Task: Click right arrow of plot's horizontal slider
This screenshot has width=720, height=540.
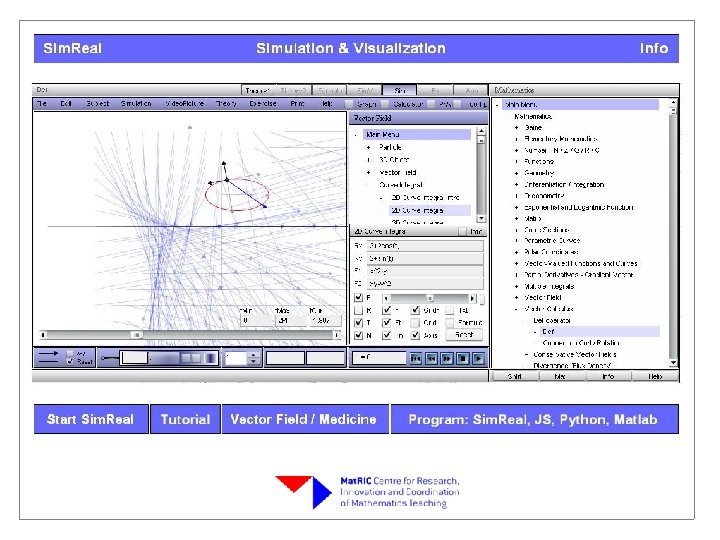Action: 337,335
